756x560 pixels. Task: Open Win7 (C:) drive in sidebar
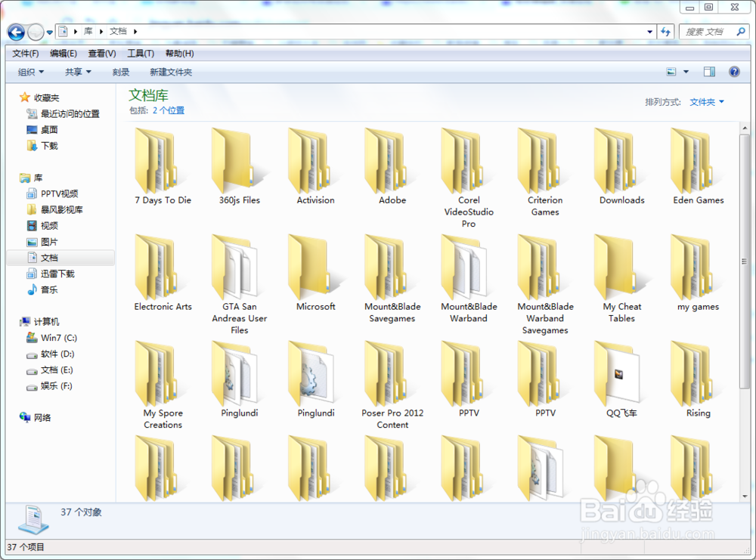click(x=51, y=338)
